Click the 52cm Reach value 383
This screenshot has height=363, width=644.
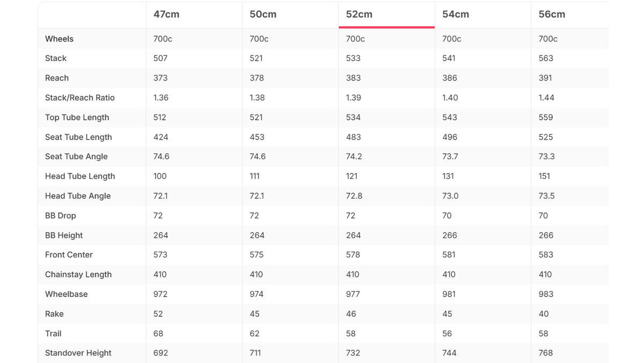tap(353, 78)
